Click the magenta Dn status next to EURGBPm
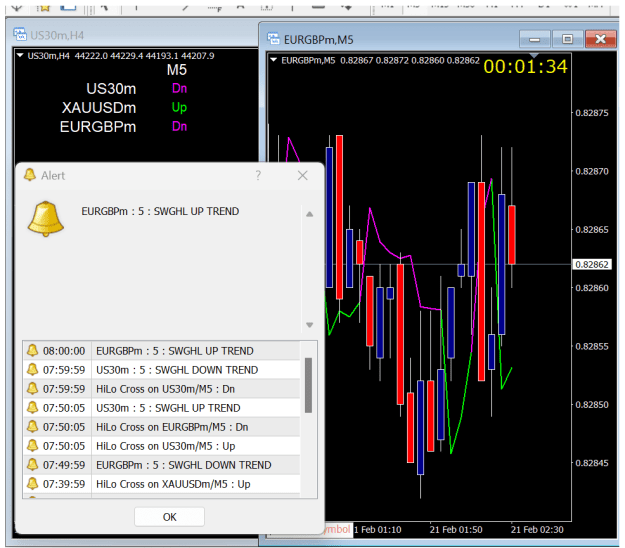This screenshot has height=548, width=625. tap(179, 126)
